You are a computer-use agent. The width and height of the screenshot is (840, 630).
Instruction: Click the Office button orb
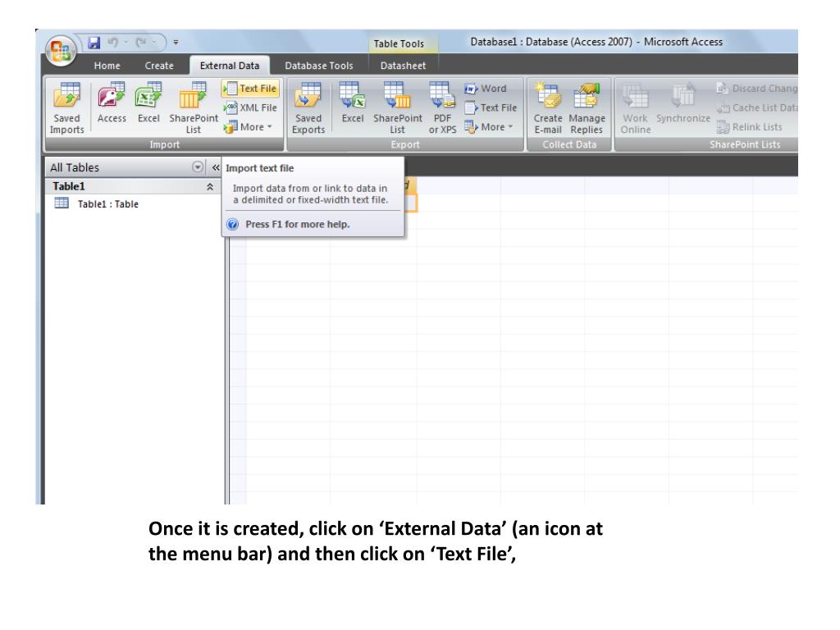point(61,52)
